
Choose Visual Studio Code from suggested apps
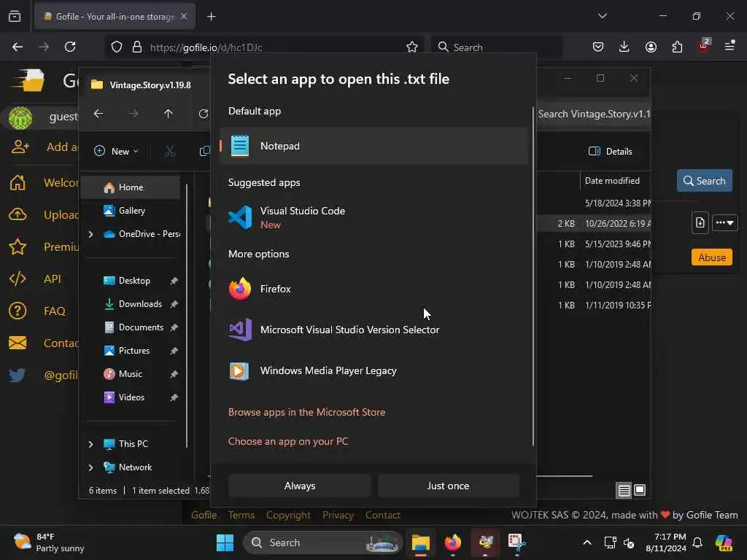374,217
